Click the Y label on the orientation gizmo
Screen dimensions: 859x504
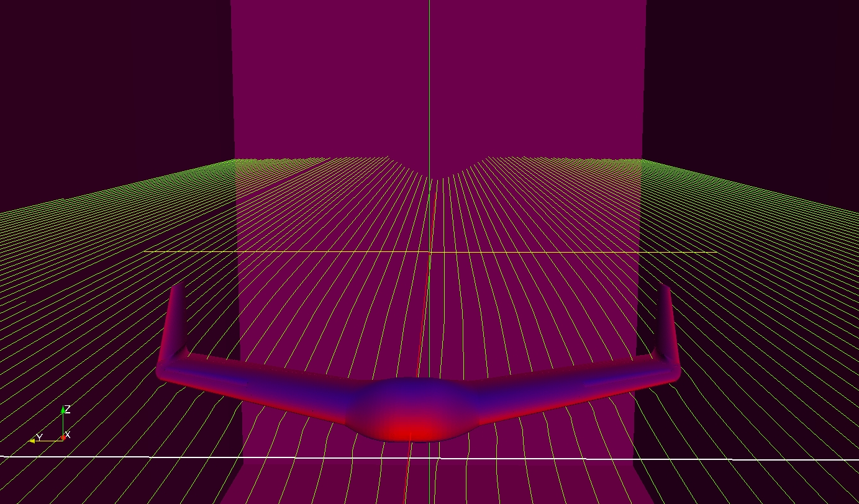tap(39, 437)
